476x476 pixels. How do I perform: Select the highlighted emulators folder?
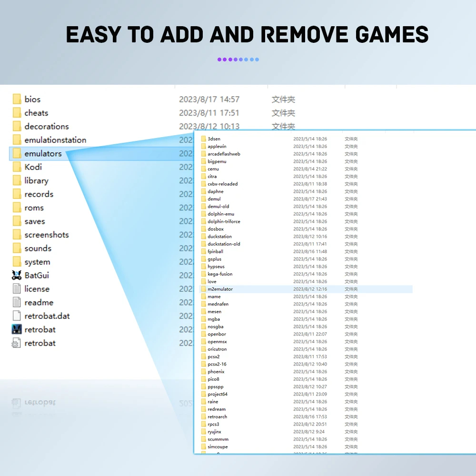tap(43, 154)
